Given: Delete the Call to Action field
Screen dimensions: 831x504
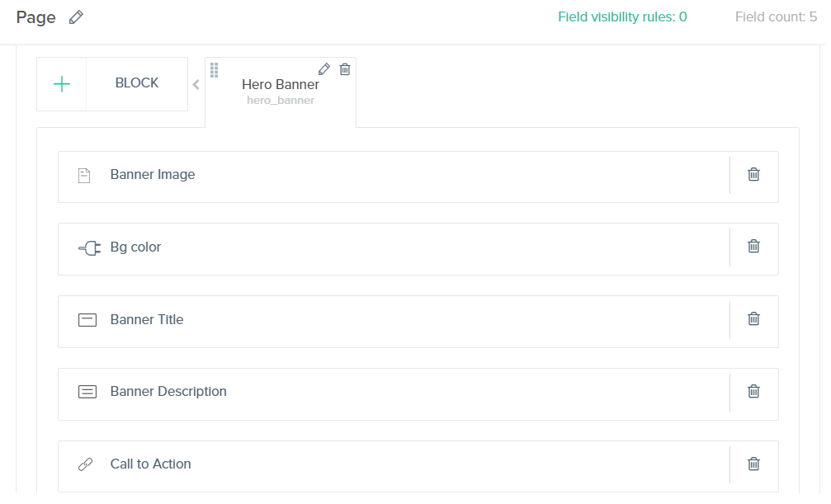Looking at the screenshot, I should point(753,464).
